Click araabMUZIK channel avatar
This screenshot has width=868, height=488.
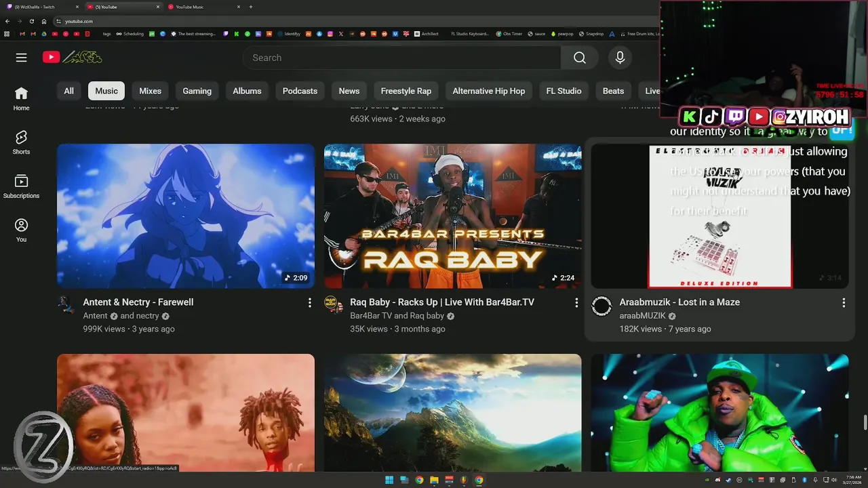pos(601,306)
